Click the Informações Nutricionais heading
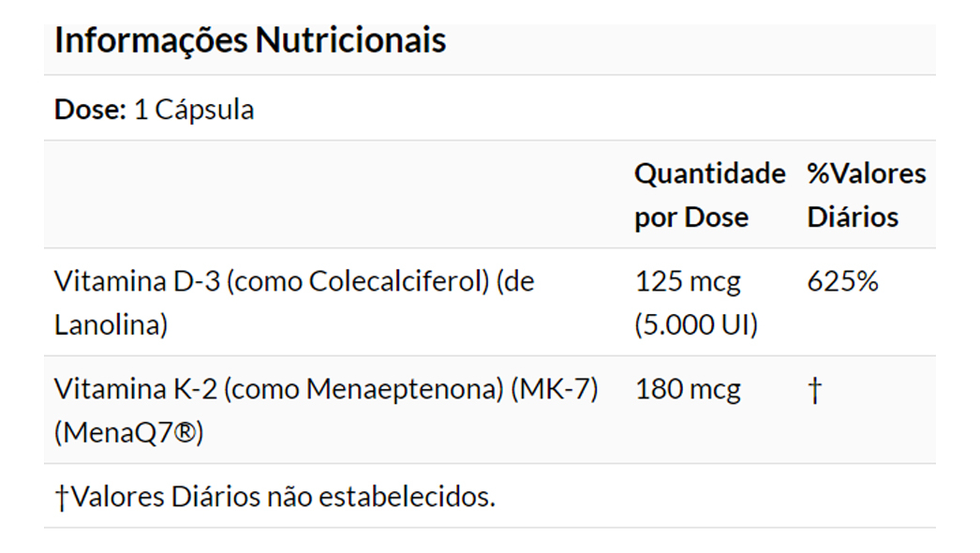Image resolution: width=980 pixels, height=553 pixels. [x=250, y=40]
